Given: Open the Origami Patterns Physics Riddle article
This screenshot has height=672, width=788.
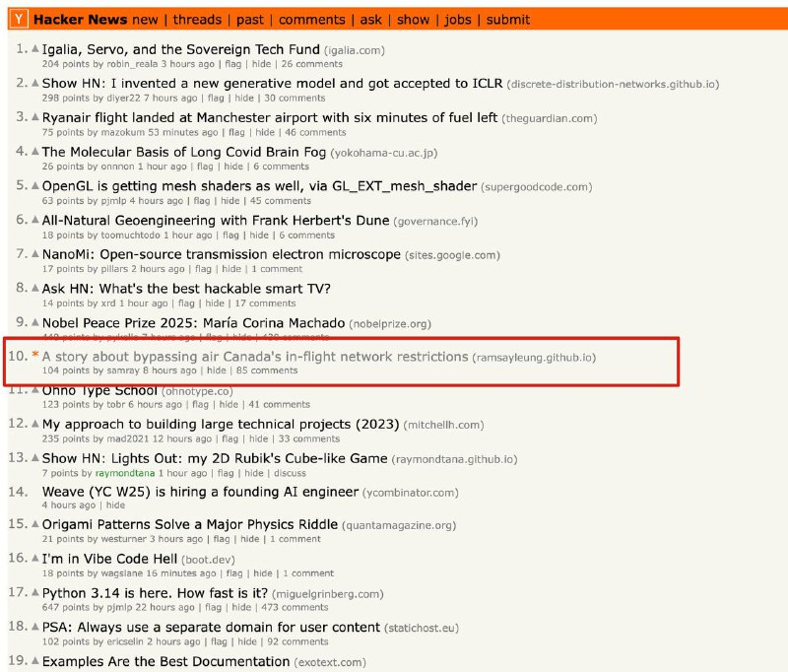Looking at the screenshot, I should (x=190, y=525).
